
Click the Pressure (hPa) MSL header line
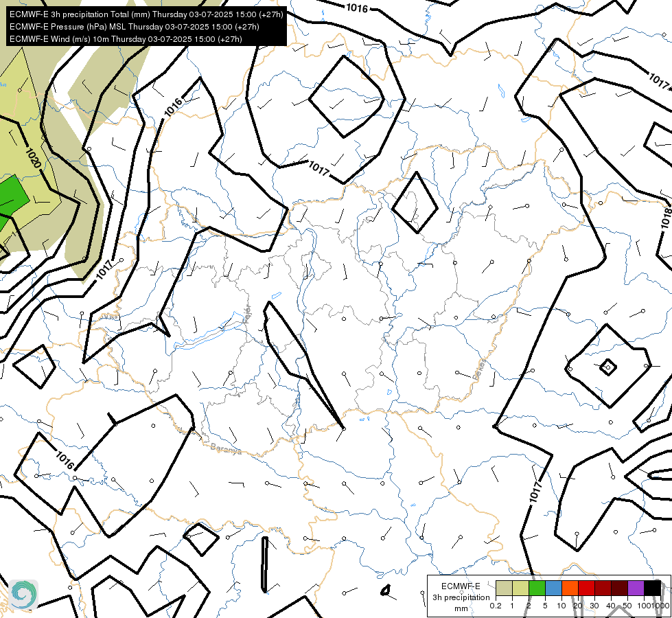coord(134,27)
